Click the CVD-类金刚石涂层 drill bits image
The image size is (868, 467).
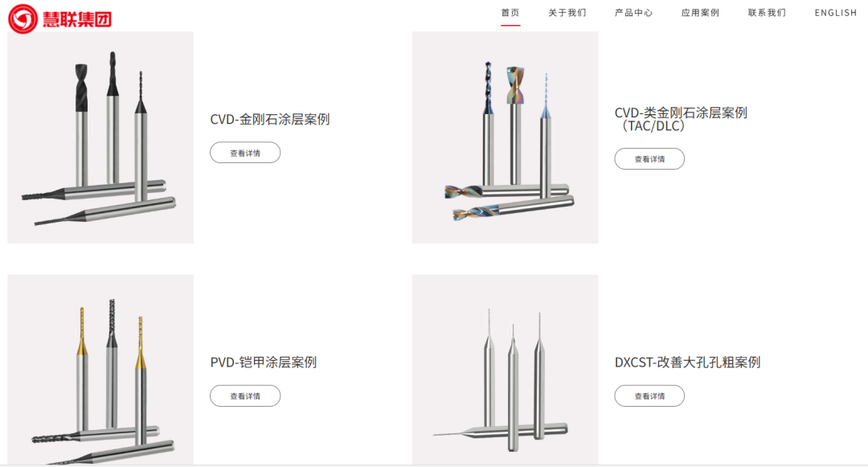click(x=505, y=137)
